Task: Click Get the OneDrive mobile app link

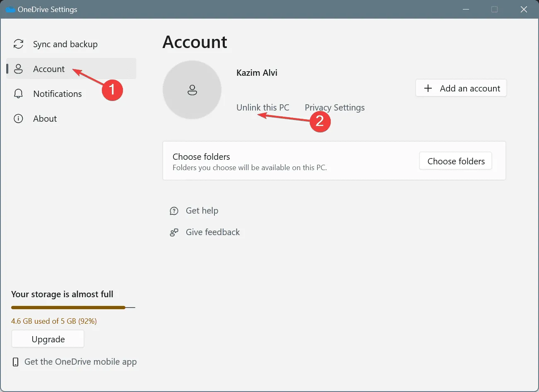Action: pos(80,362)
